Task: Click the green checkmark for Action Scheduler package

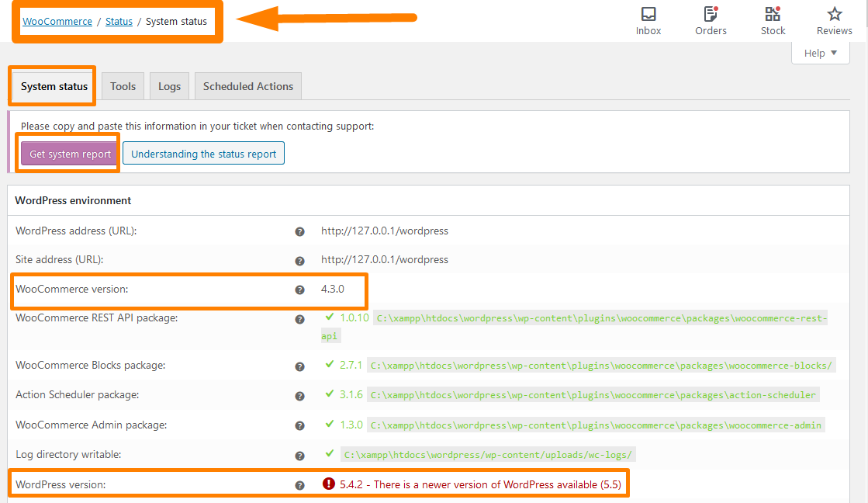Action: click(330, 394)
